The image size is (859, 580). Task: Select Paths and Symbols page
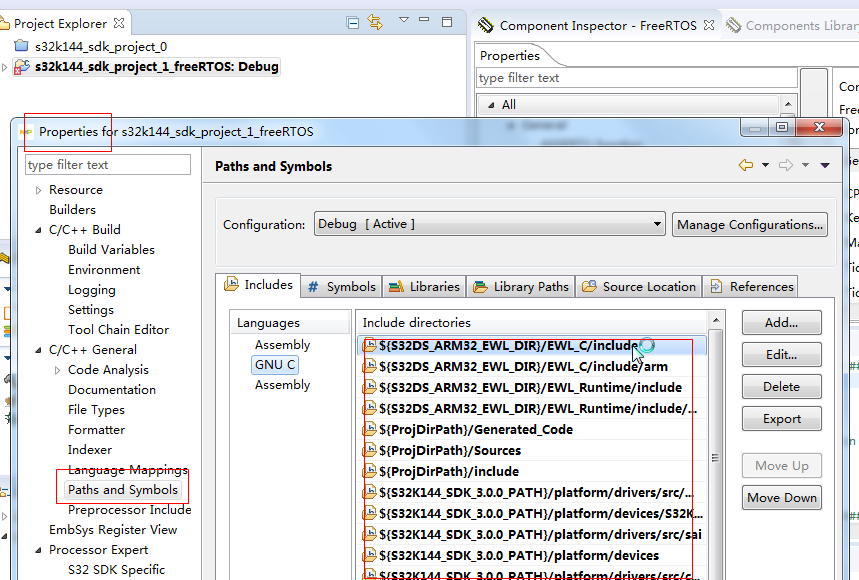click(123, 490)
